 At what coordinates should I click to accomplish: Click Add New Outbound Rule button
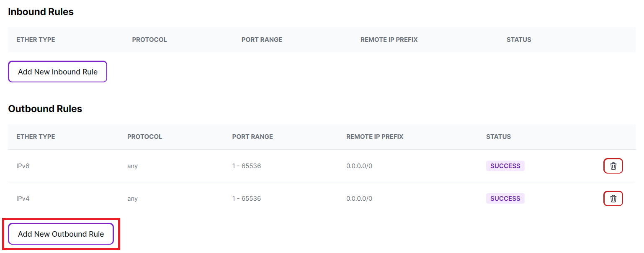click(x=61, y=234)
